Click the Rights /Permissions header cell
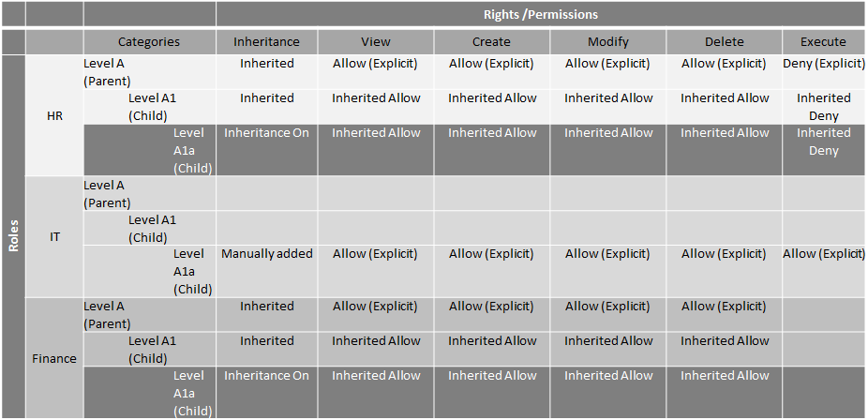This screenshot has height=420, width=868. (x=540, y=14)
